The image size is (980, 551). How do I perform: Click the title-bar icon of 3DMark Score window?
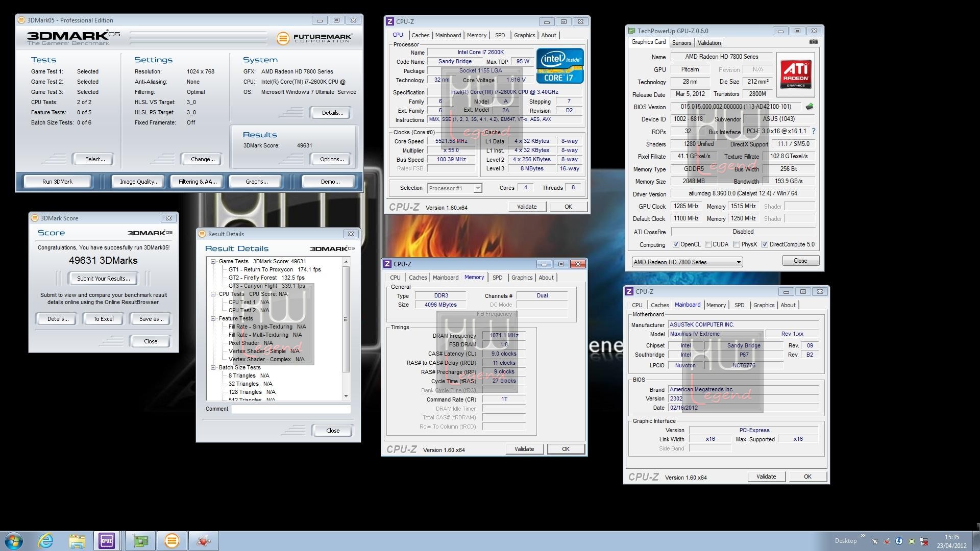pos(35,218)
